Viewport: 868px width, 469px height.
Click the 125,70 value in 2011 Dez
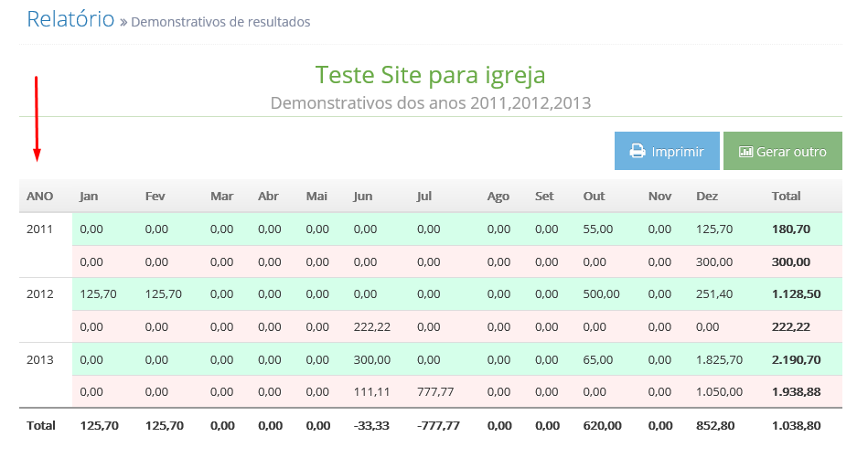pos(714,229)
